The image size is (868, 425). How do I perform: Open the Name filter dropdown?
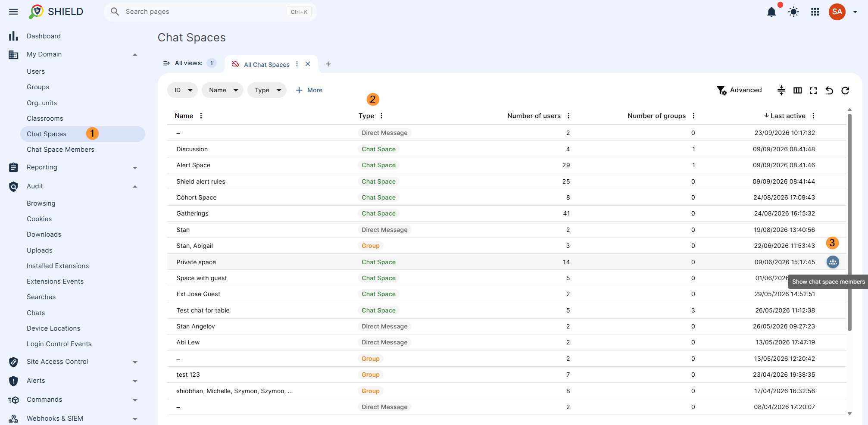(223, 90)
